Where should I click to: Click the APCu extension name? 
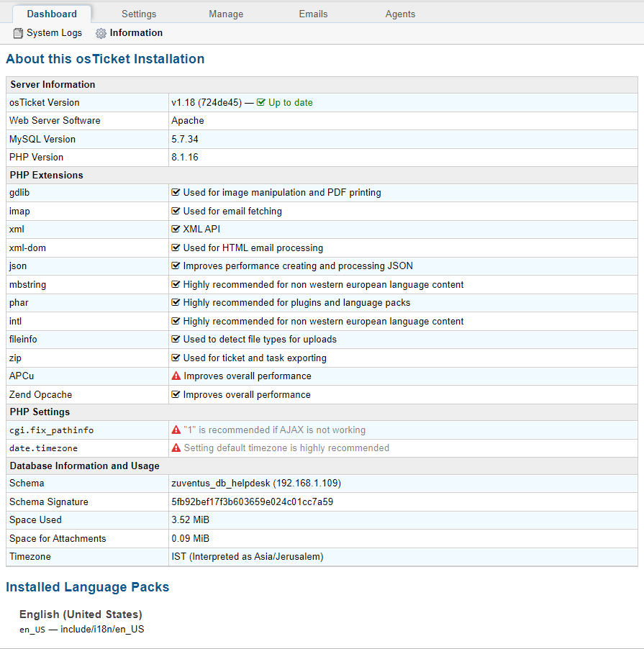point(22,376)
